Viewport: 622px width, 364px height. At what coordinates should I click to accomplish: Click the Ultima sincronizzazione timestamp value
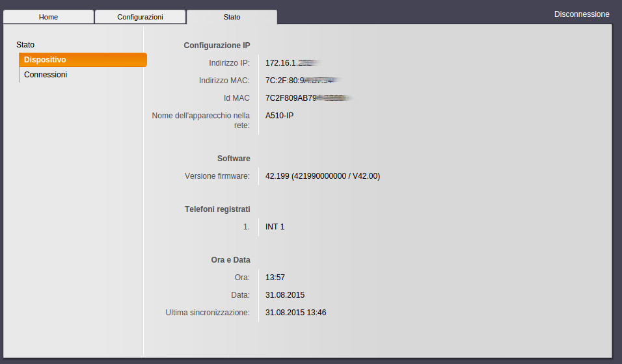coord(295,313)
